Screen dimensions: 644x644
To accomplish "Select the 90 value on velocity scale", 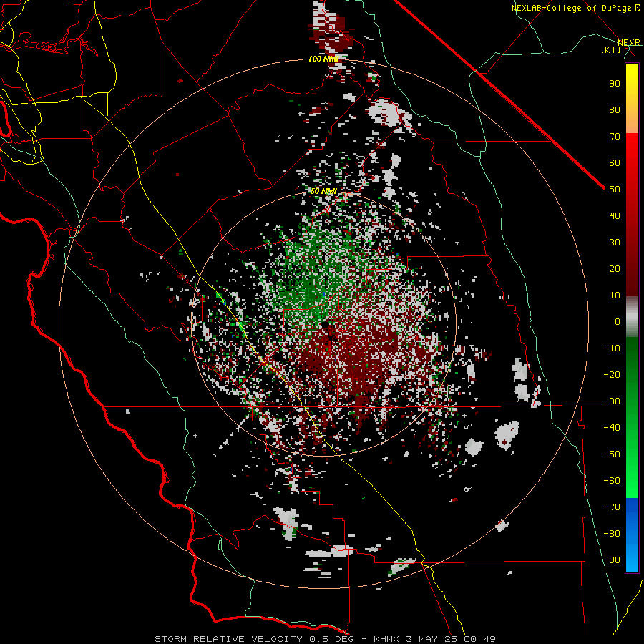I will [x=615, y=84].
